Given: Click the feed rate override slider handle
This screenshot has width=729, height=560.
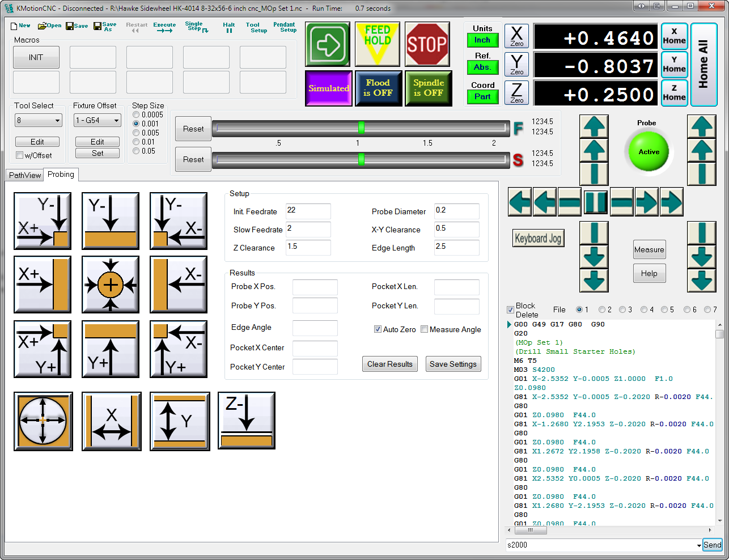Looking at the screenshot, I should [x=361, y=128].
